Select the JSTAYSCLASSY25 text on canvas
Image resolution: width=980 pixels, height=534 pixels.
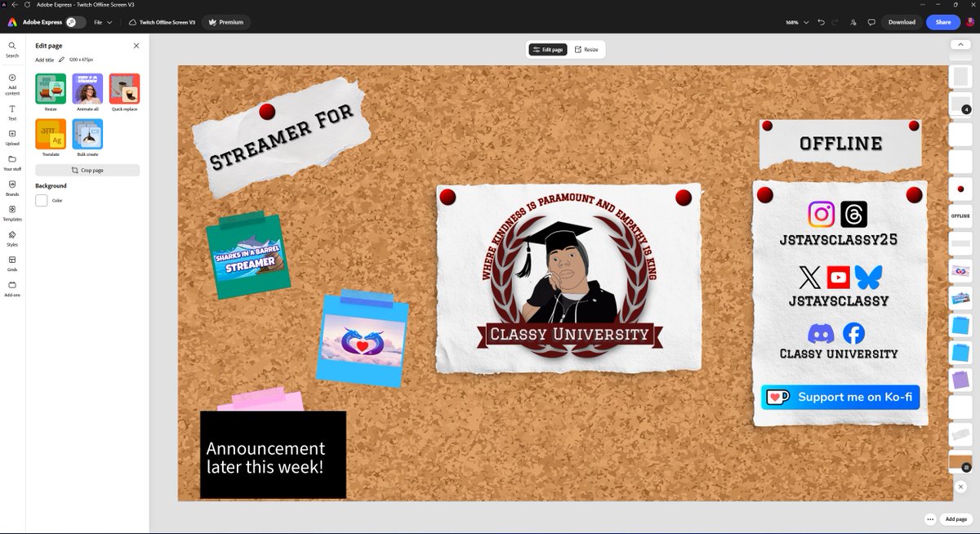click(x=840, y=242)
